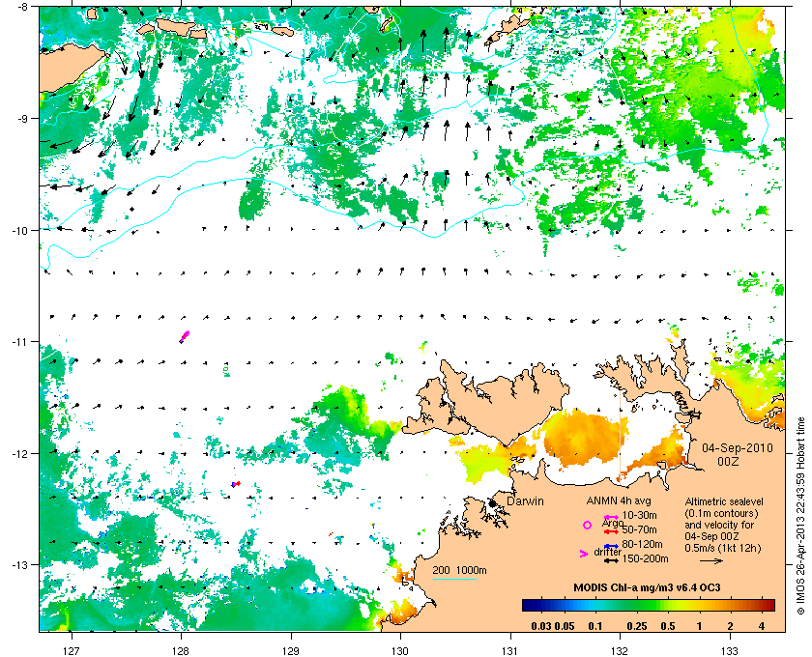
Task: Click the magenta 10-30m arrow legend symbol
Action: (612, 517)
